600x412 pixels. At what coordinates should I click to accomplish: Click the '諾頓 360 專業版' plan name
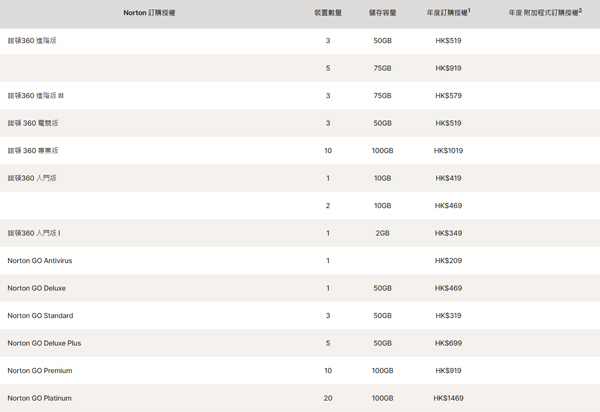click(x=33, y=151)
